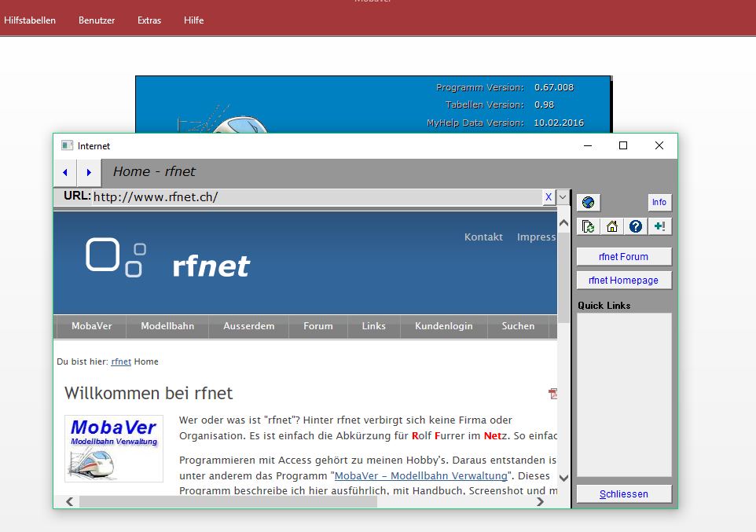Image resolution: width=756 pixels, height=532 pixels.
Task: Click the MobaVer Modellbahn Verwaltung logo image
Action: coord(114,449)
